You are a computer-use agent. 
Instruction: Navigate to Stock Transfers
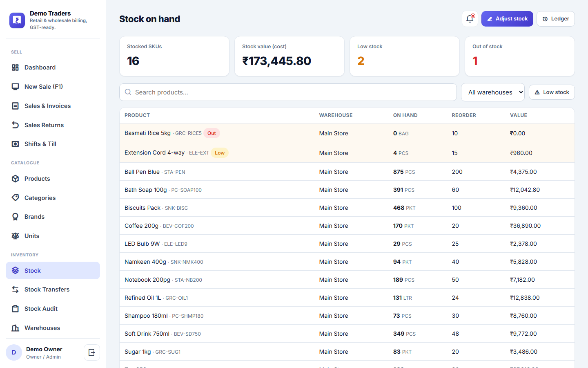pos(53,289)
